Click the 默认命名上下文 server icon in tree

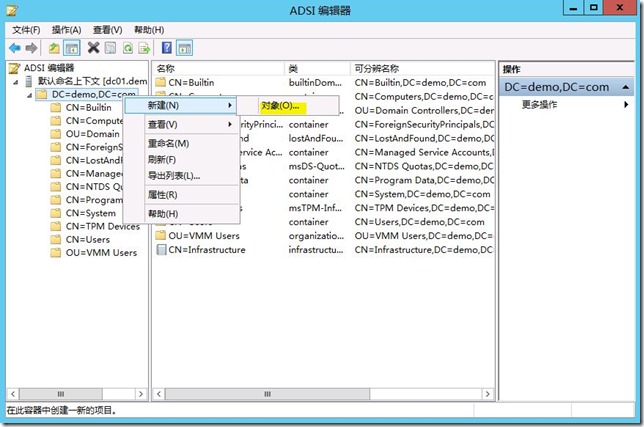tap(29, 81)
